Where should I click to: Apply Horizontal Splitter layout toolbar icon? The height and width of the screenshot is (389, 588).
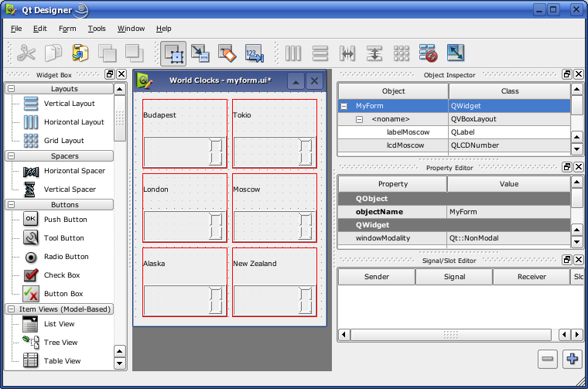tap(347, 53)
